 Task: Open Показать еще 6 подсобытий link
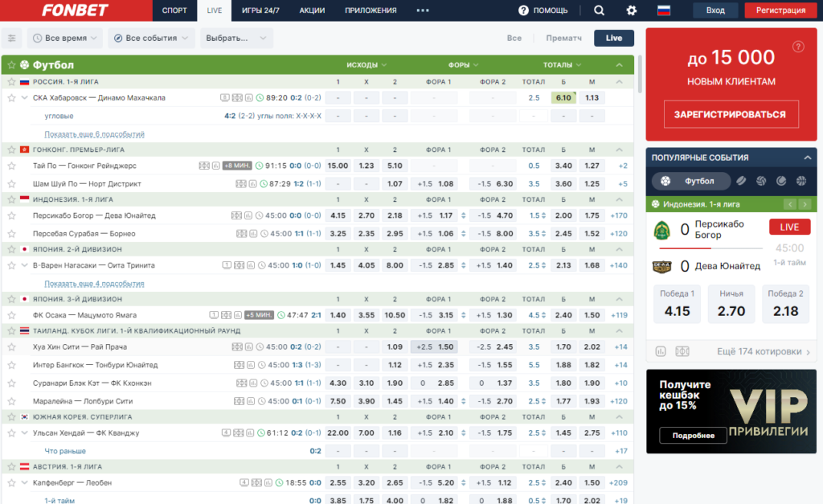pyautogui.click(x=95, y=134)
